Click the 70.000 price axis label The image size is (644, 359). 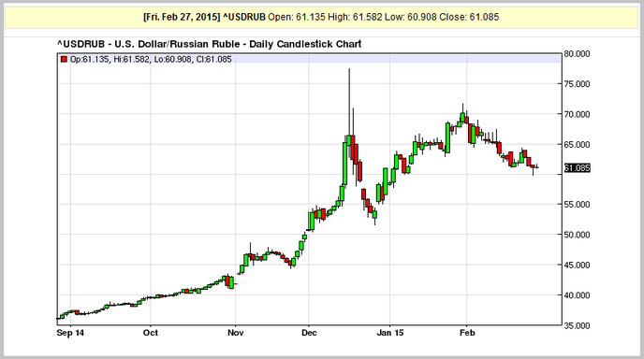[x=577, y=114]
